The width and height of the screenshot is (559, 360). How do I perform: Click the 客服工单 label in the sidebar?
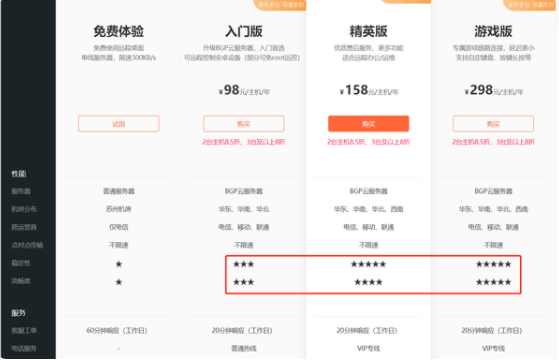click(24, 330)
